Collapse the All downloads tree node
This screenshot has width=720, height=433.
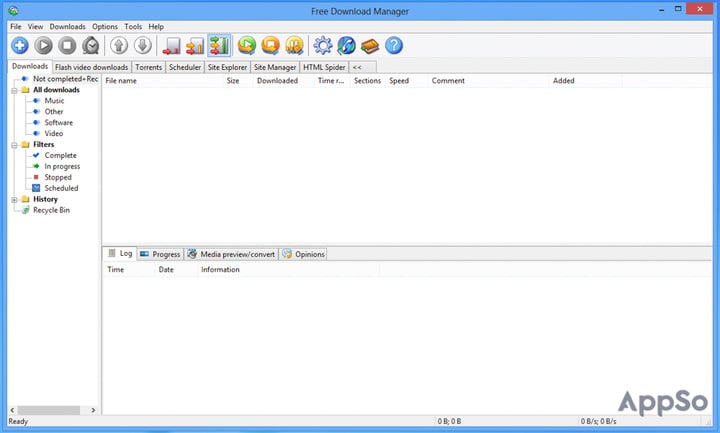tap(14, 90)
